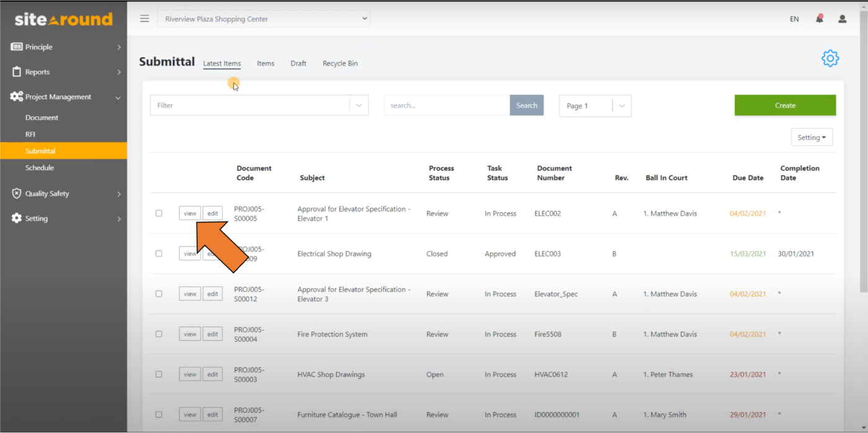The width and height of the screenshot is (868, 433).
Task: Click the 'Electrical Shop Drawing' subject
Action: click(334, 253)
